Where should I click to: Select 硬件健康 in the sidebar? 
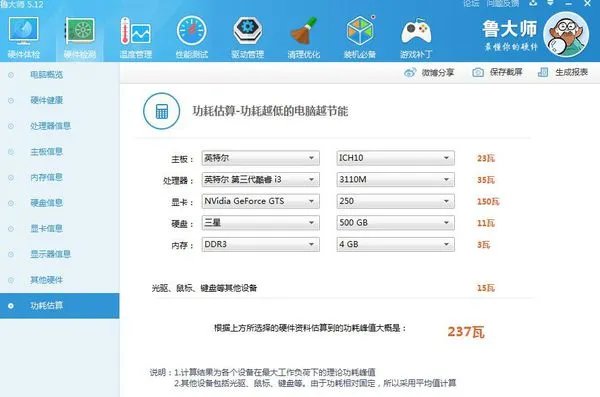(47, 100)
